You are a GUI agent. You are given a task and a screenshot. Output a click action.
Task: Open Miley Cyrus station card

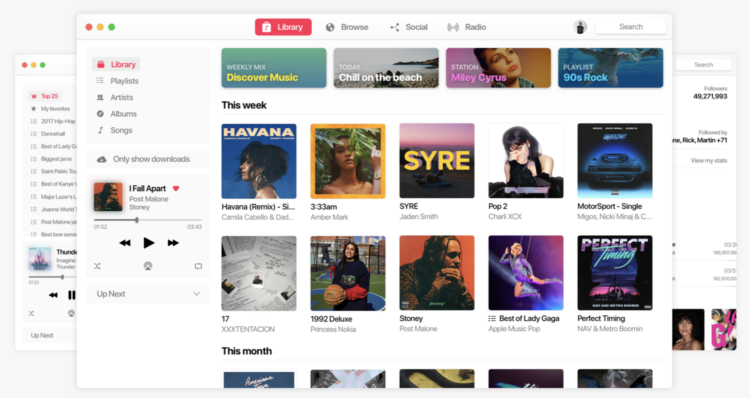click(x=498, y=68)
